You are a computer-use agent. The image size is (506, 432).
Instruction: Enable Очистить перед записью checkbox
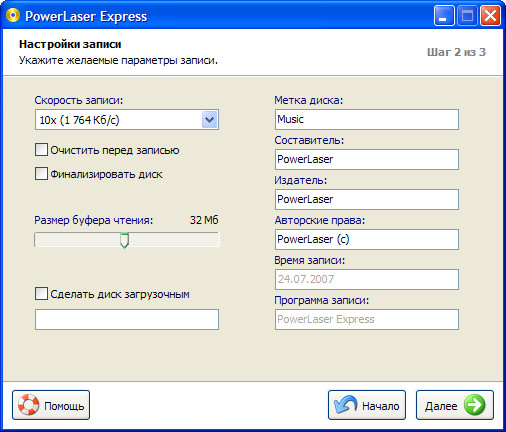click(x=41, y=150)
